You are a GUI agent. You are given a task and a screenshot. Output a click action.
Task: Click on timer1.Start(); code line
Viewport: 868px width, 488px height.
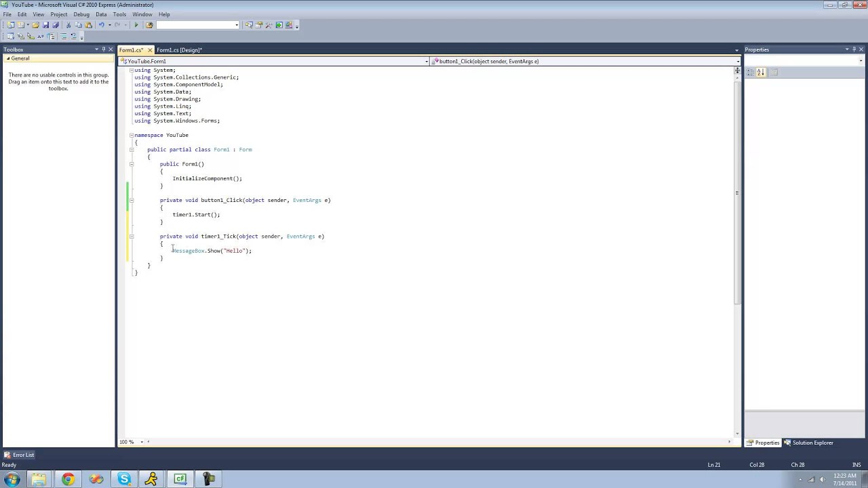(196, 215)
